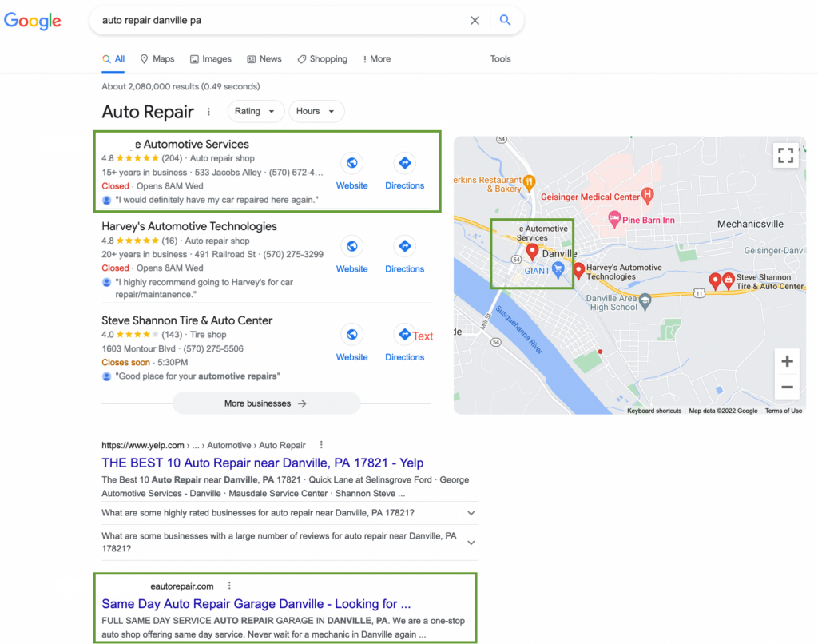Click the Google logo
The height and width of the screenshot is (644, 818).
click(x=32, y=20)
